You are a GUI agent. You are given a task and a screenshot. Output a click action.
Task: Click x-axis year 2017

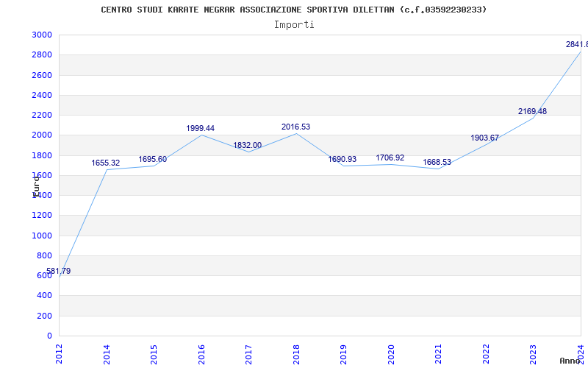248,354
